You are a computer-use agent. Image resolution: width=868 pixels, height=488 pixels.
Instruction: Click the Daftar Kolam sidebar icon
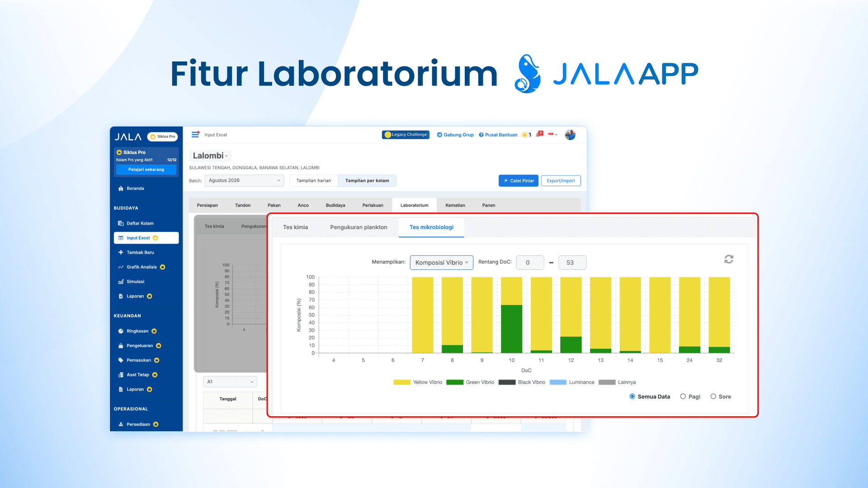[x=121, y=223]
